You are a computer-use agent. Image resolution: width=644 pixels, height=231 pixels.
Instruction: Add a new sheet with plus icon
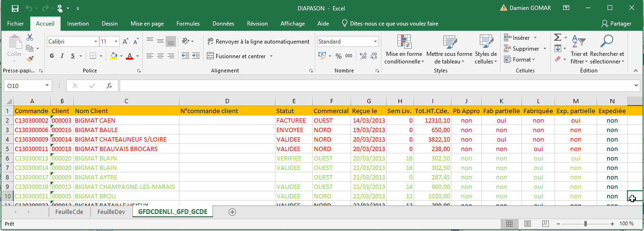pyautogui.click(x=232, y=212)
